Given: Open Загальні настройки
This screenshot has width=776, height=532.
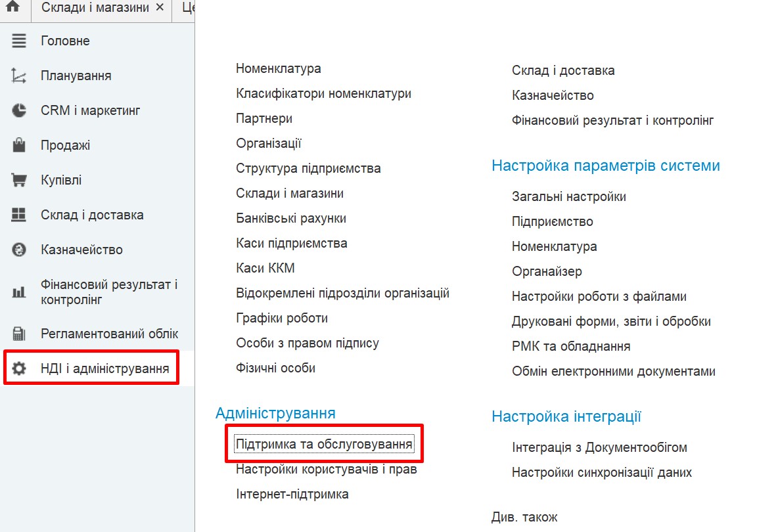Looking at the screenshot, I should point(569,196).
